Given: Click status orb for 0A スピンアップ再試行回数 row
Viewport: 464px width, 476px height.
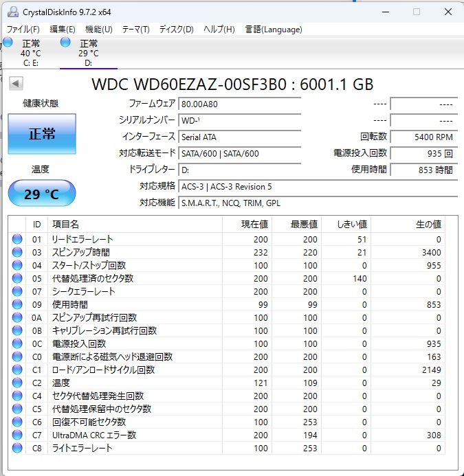Looking at the screenshot, I should pos(17,317).
